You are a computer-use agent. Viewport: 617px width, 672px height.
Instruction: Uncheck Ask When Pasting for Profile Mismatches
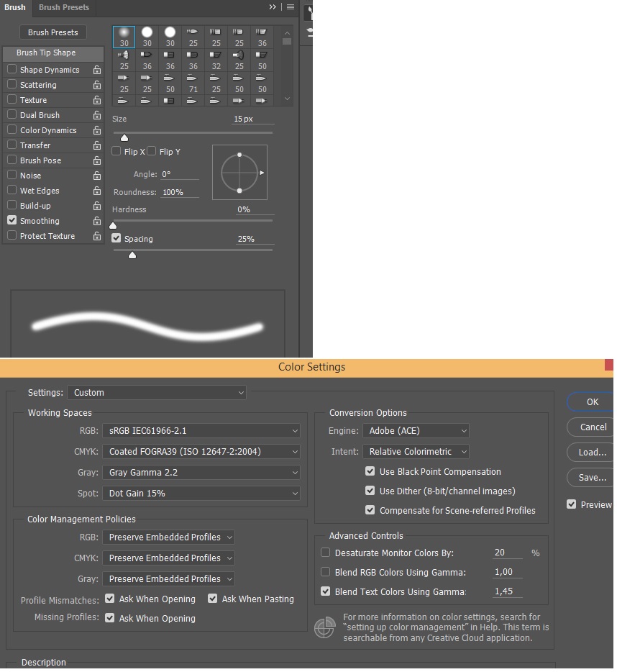[213, 599]
